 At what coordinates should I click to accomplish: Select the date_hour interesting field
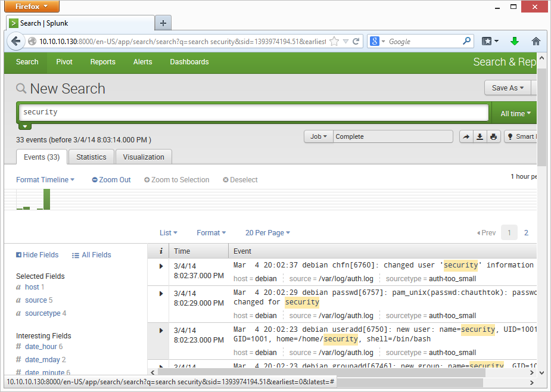tap(41, 347)
